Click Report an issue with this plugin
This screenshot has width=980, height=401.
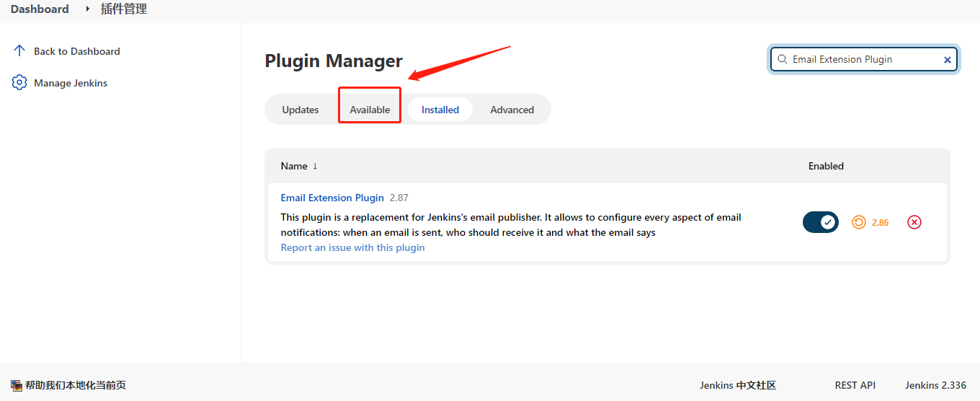tap(352, 247)
